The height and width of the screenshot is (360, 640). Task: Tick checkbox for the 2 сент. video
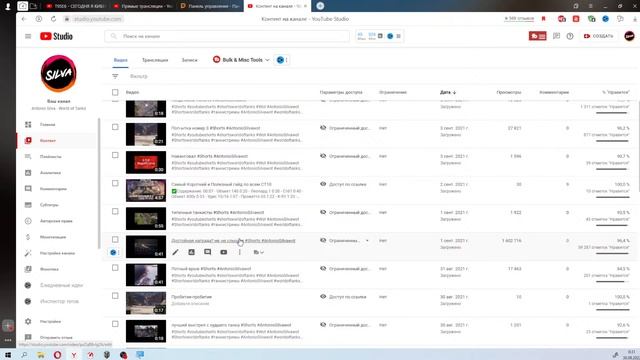[x=115, y=184]
